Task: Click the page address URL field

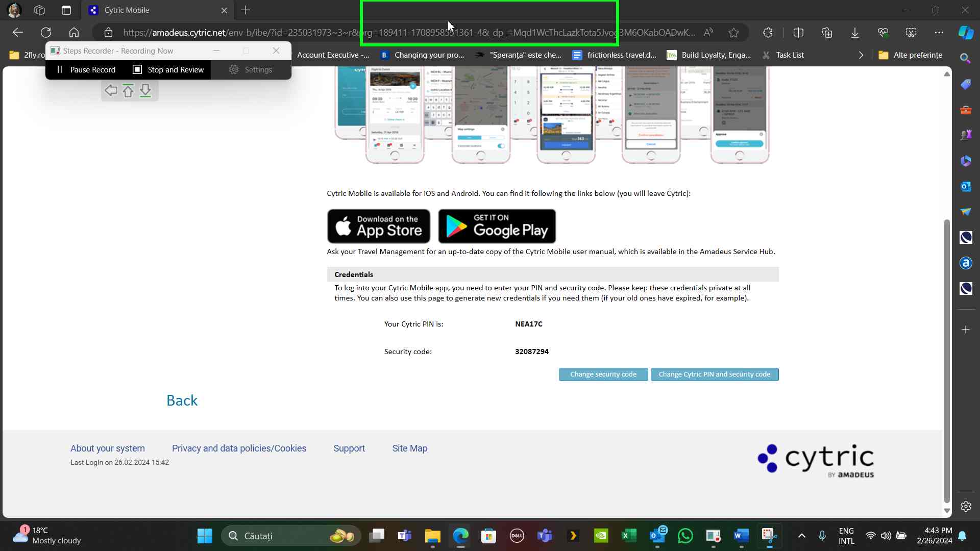Action: (408, 33)
